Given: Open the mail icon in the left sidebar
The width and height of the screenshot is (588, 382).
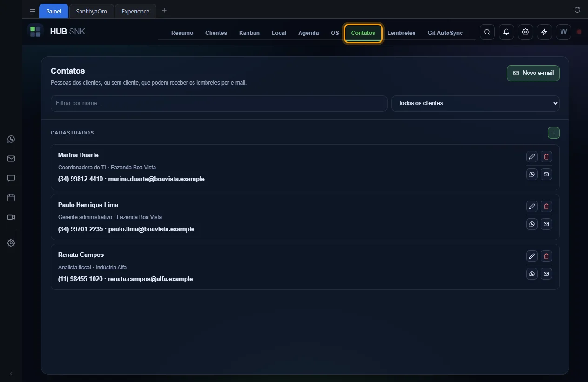Looking at the screenshot, I should [11, 159].
